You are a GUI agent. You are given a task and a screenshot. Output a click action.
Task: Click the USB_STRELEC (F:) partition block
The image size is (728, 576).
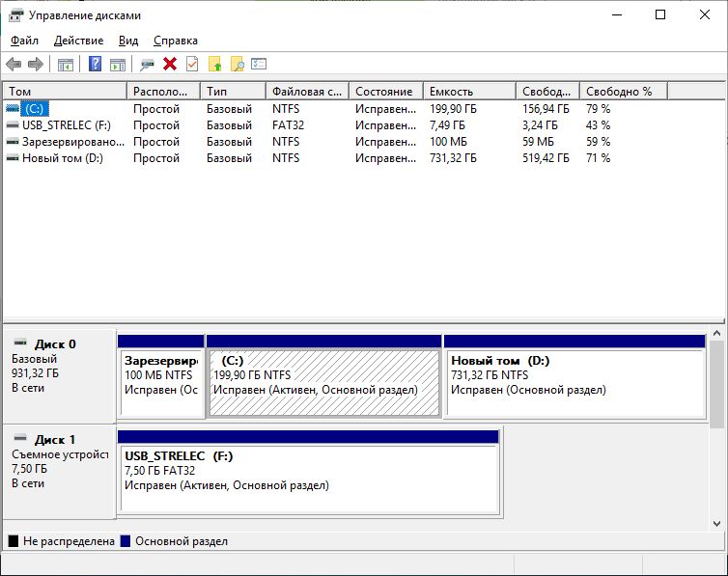click(307, 478)
